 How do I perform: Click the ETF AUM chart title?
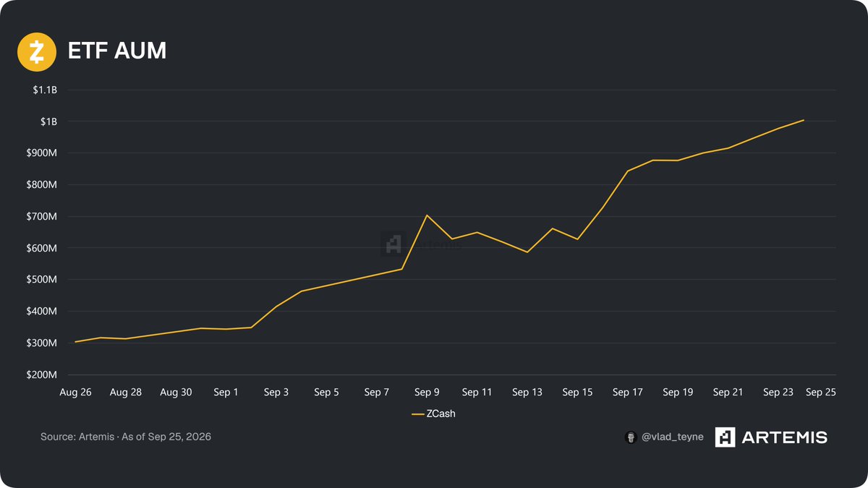[116, 51]
